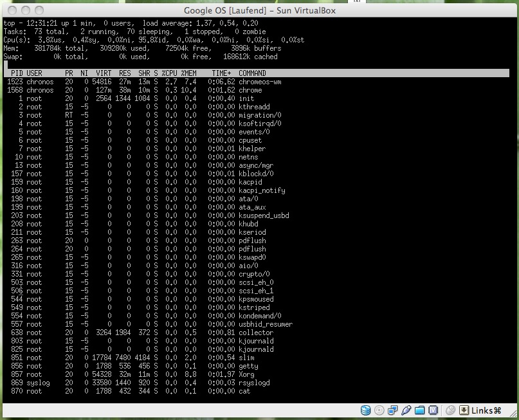Screen dimensions: 519x420
Task: Click the kseriod command name
Action: tap(252, 232)
